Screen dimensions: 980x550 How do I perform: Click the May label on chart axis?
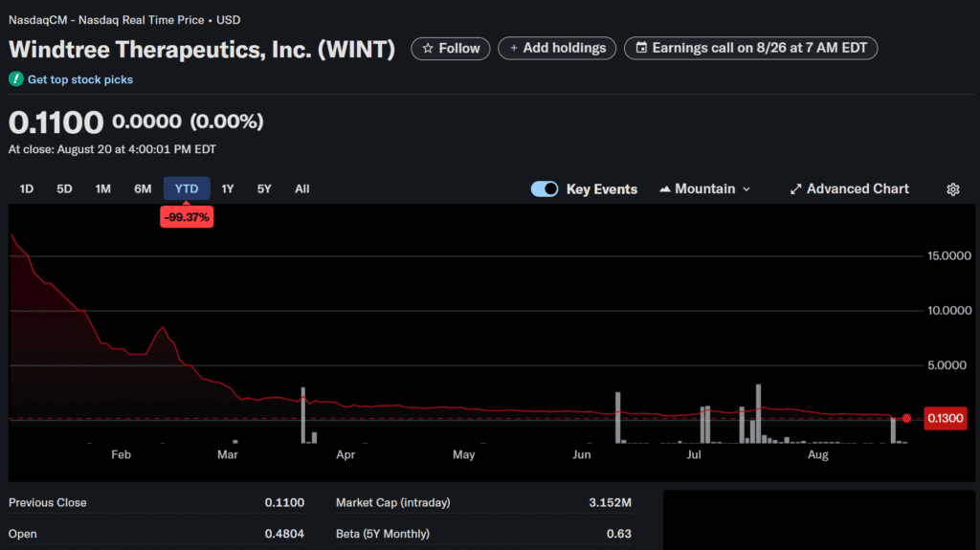click(464, 454)
